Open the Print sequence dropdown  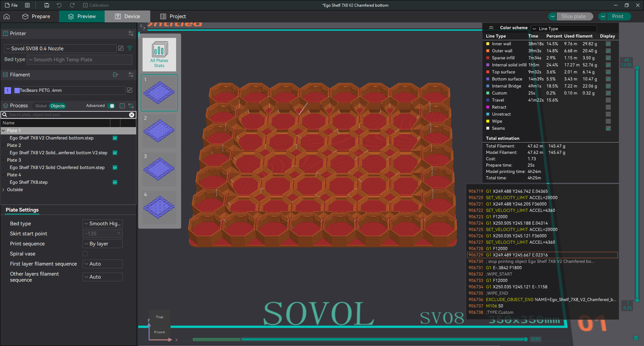tap(103, 244)
